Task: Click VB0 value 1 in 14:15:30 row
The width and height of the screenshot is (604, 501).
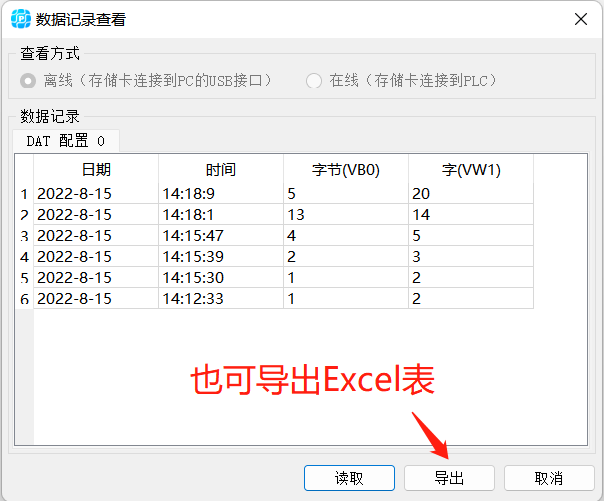Action: pyautogui.click(x=346, y=277)
